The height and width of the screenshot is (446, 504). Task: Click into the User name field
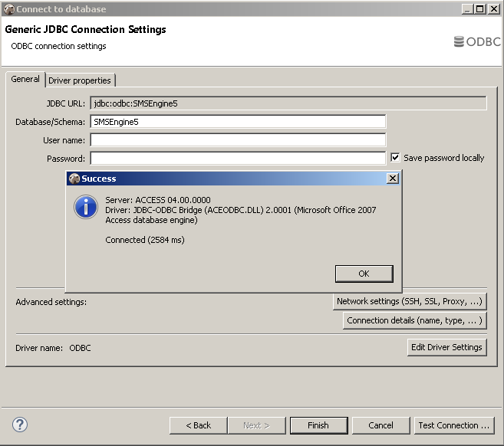pos(238,139)
